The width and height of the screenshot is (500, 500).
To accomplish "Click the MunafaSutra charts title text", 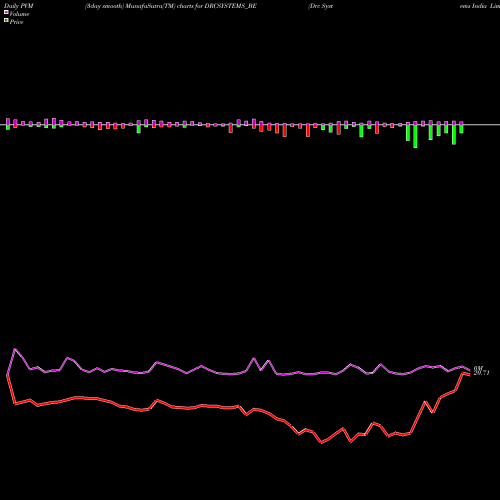I will pos(171,6).
